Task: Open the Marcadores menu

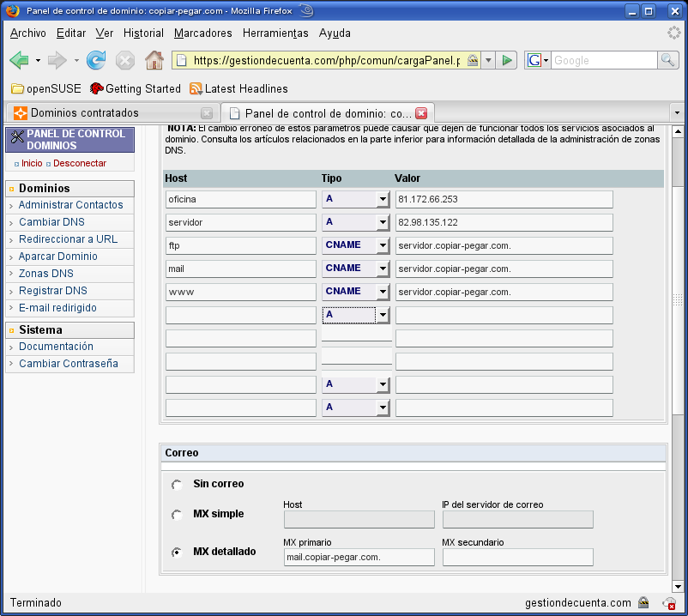Action: tap(202, 33)
